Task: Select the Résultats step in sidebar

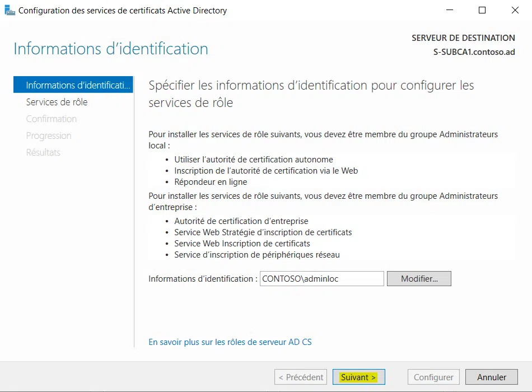Action: [x=43, y=152]
